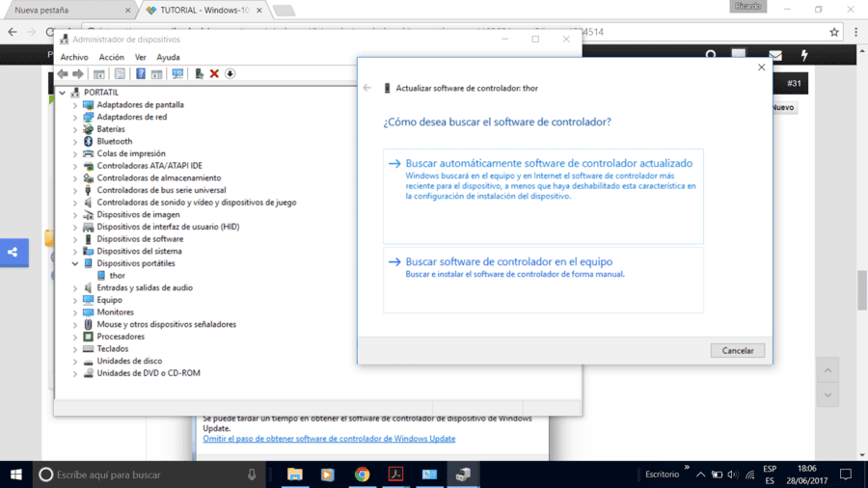Click the Cancelar button
Image resolution: width=868 pixels, height=488 pixels.
point(738,350)
